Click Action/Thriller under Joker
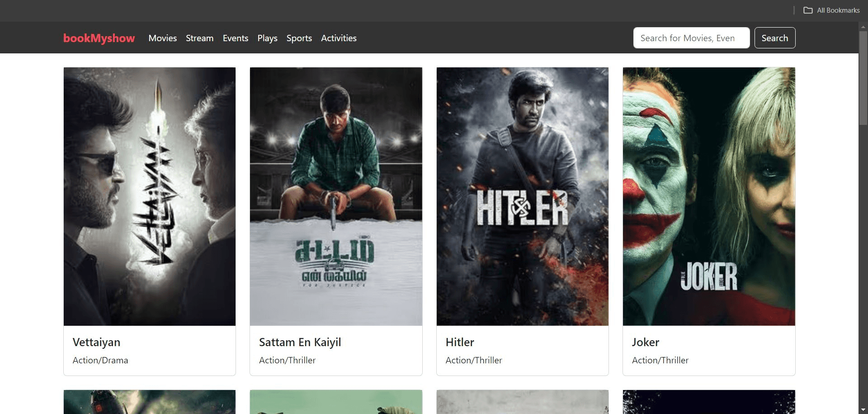The width and height of the screenshot is (868, 414). [x=660, y=360]
